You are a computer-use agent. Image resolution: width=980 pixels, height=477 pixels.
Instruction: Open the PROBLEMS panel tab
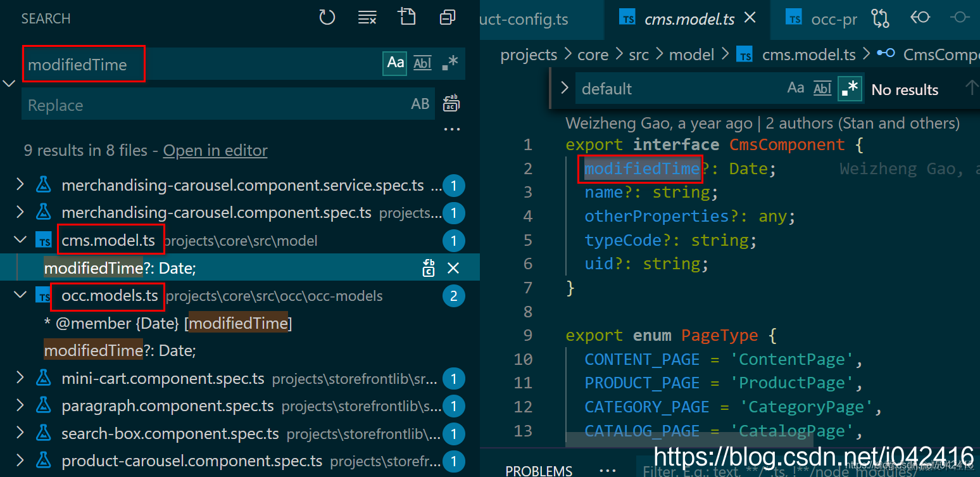pos(539,471)
